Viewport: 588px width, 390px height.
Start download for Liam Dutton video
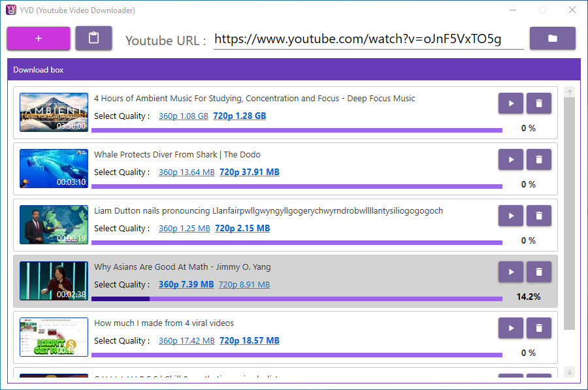coord(511,216)
